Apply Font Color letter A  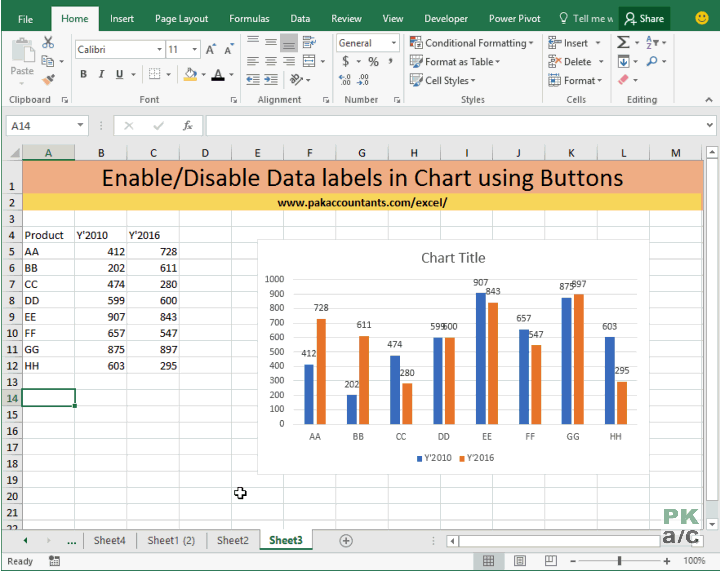click(218, 74)
